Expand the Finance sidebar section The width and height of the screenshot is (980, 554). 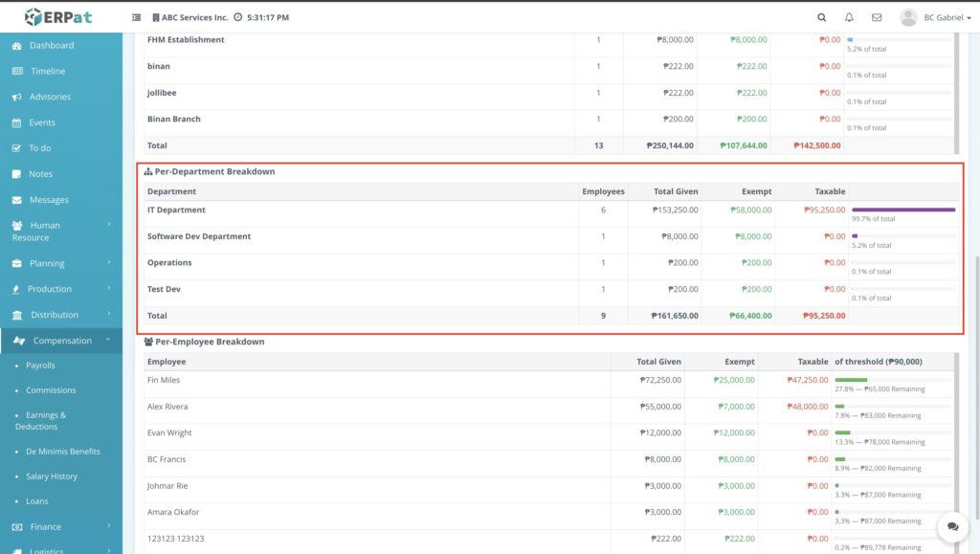pos(61,526)
